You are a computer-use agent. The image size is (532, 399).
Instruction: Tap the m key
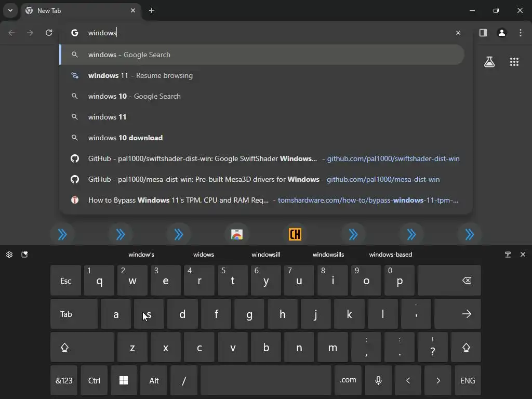click(333, 347)
